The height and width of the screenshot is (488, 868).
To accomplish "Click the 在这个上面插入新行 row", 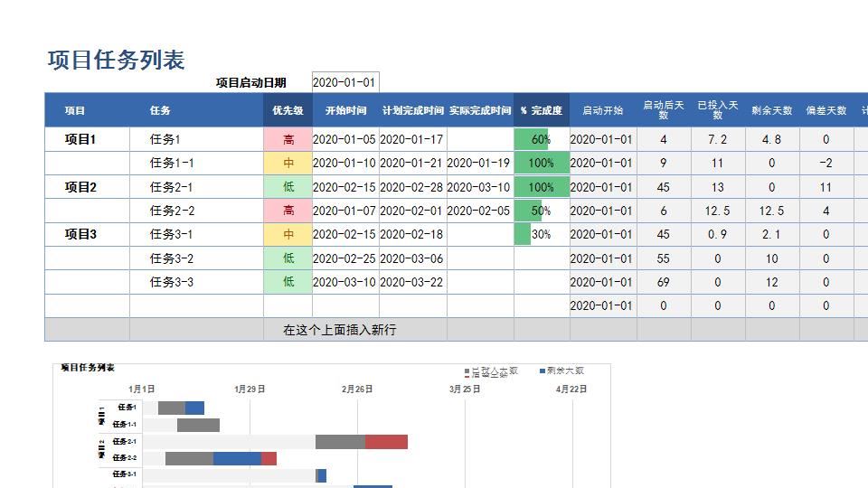I will [x=456, y=330].
